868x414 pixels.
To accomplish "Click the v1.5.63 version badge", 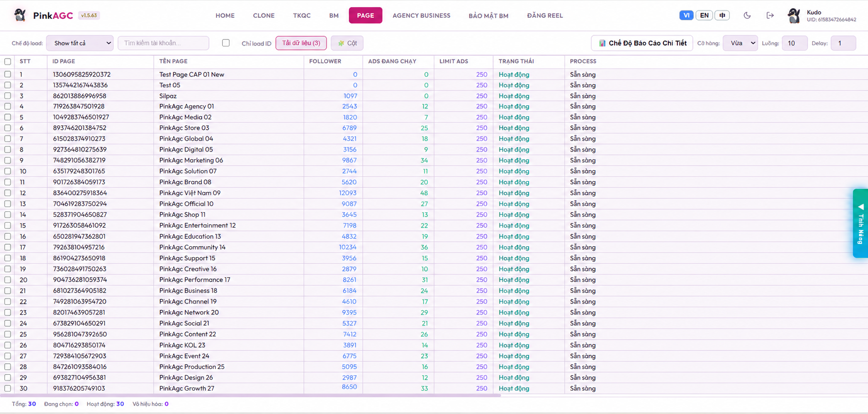I will (89, 15).
